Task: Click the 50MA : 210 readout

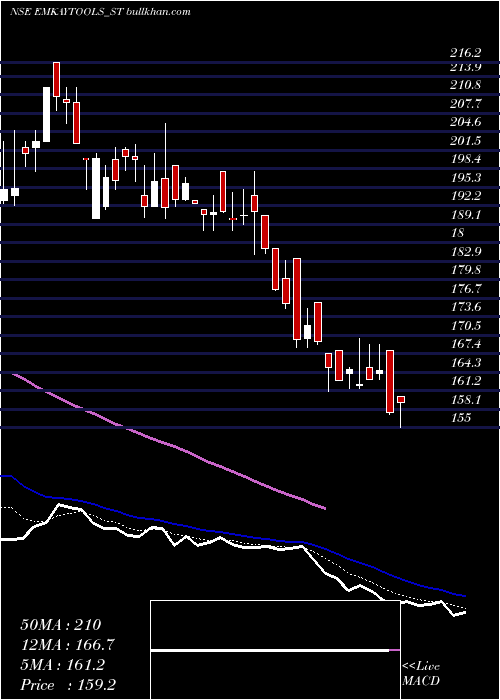Action: click(x=61, y=625)
